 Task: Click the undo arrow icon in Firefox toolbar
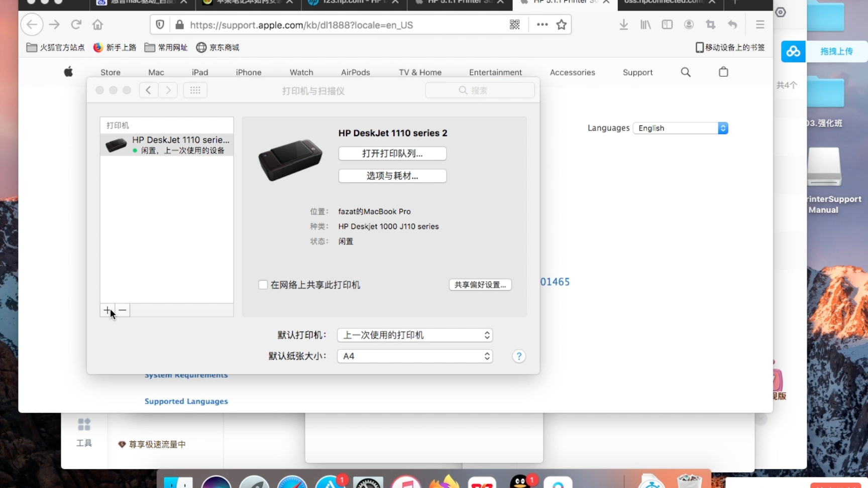point(732,25)
